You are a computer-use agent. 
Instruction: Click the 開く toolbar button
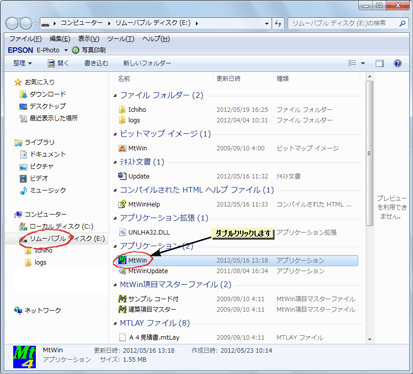[x=58, y=63]
